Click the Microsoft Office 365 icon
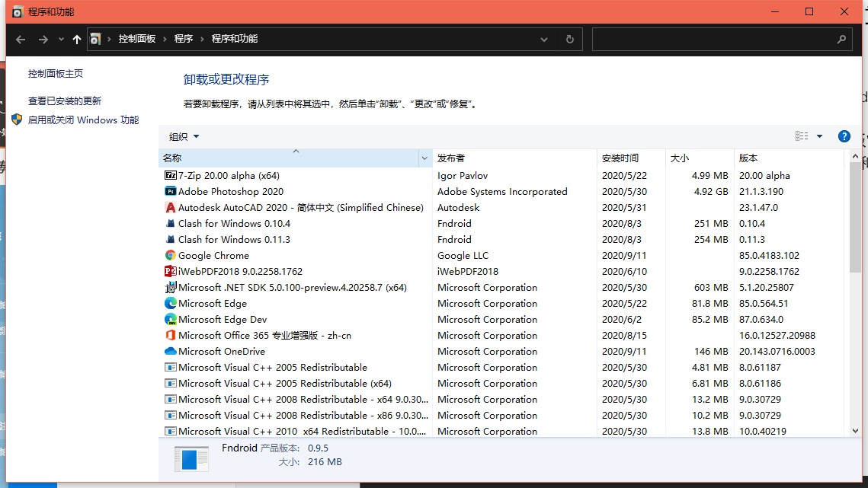Viewport: 868px width, 488px height. coord(171,336)
